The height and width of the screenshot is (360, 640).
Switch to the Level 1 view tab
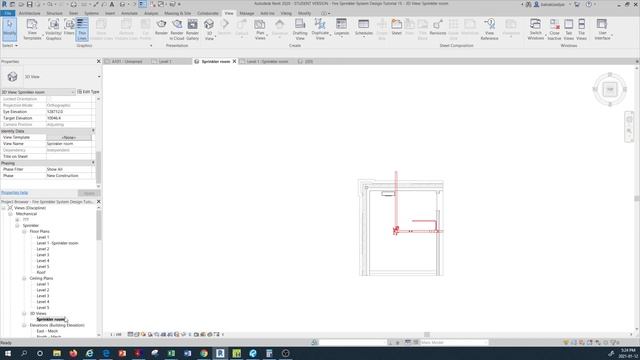tap(164, 61)
